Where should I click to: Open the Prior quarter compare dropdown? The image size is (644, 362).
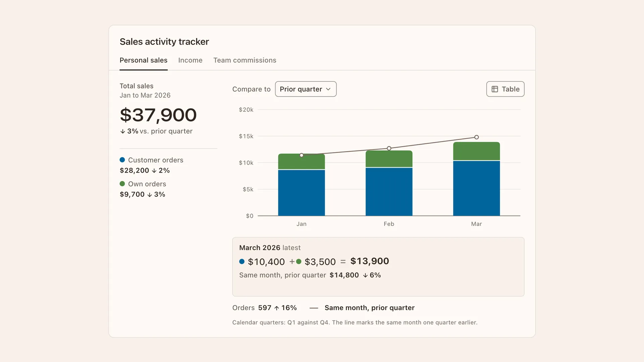306,89
